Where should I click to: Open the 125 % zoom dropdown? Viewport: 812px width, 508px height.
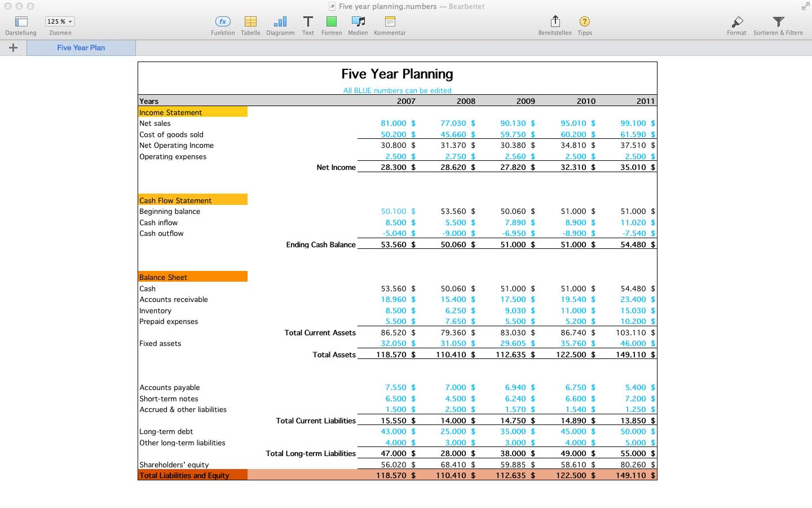coord(60,21)
